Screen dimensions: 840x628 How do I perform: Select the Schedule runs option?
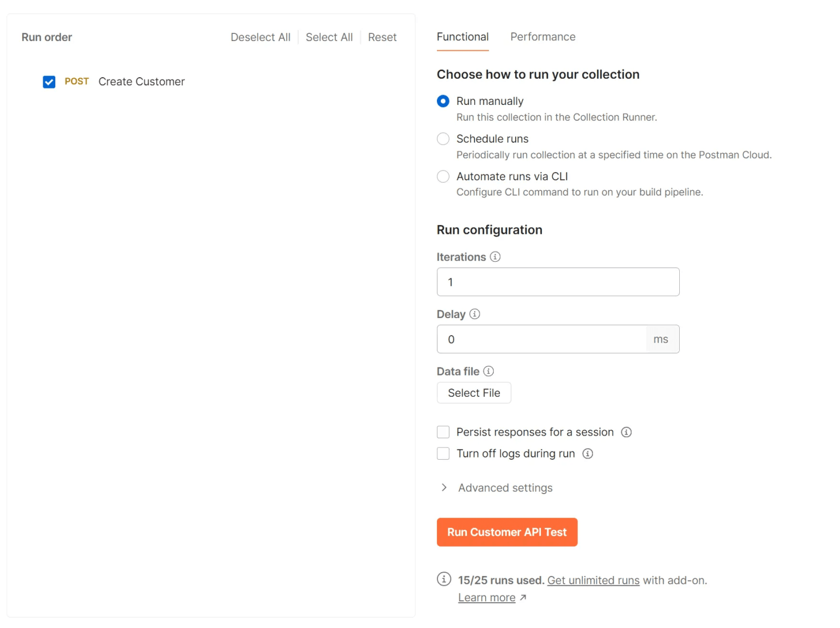click(x=443, y=139)
